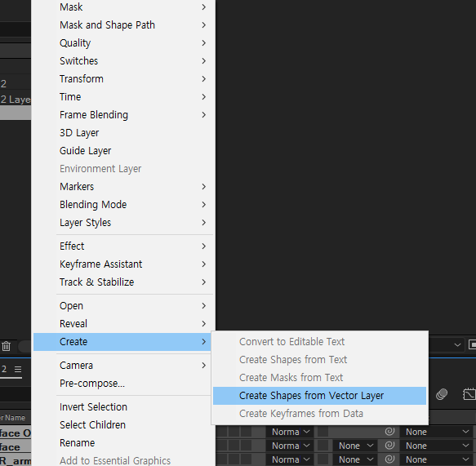Open the Blending Mode submenu
Image resolution: width=476 pixels, height=466 pixels.
point(123,205)
